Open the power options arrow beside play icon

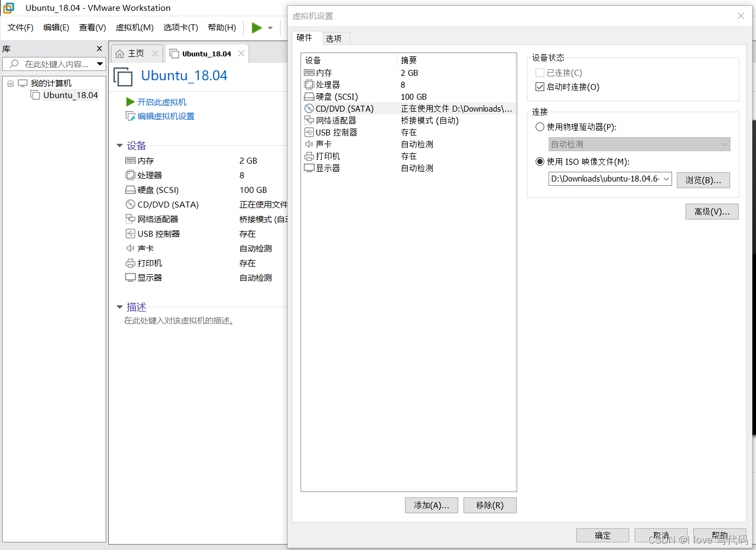click(270, 28)
